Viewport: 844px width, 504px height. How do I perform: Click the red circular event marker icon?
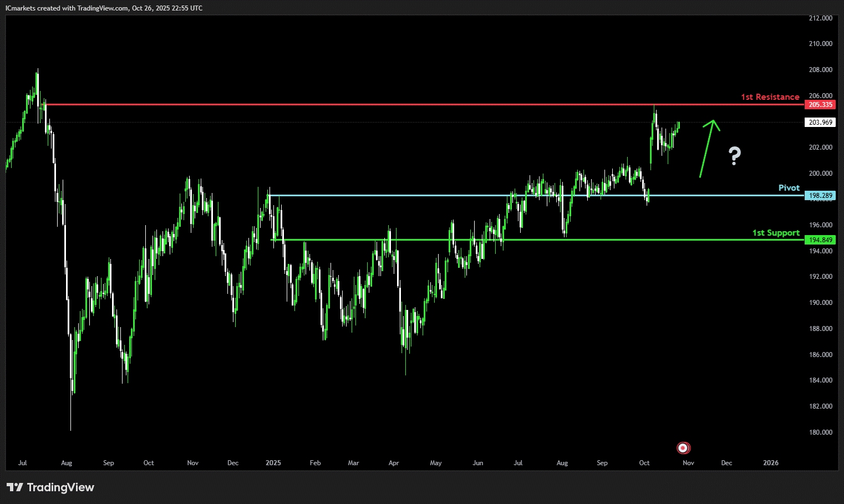[x=683, y=448]
